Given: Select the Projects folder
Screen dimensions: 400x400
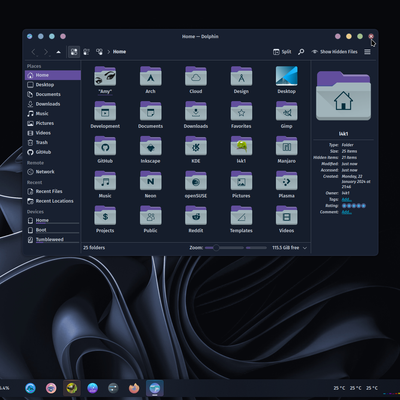Looking at the screenshot, I should point(105,219).
